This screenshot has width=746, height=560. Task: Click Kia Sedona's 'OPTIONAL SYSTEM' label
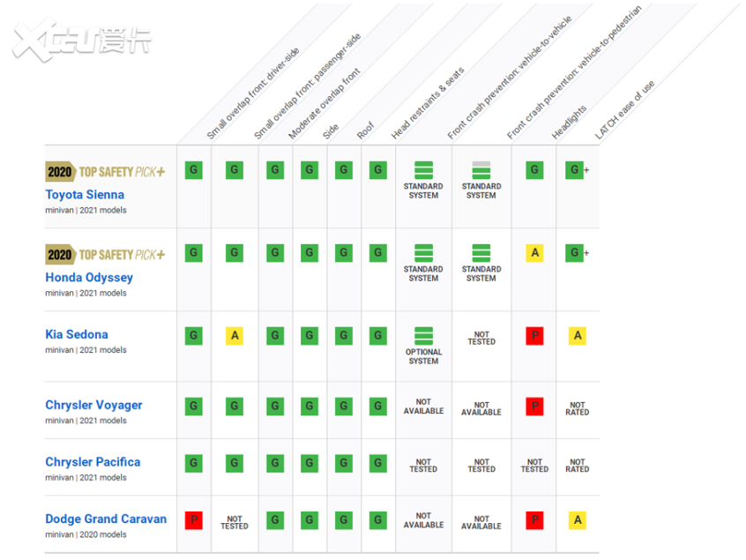[423, 356]
